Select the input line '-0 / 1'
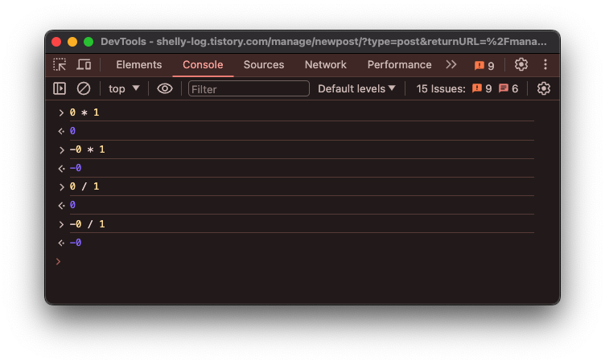The height and width of the screenshot is (364, 605). pyautogui.click(x=87, y=224)
